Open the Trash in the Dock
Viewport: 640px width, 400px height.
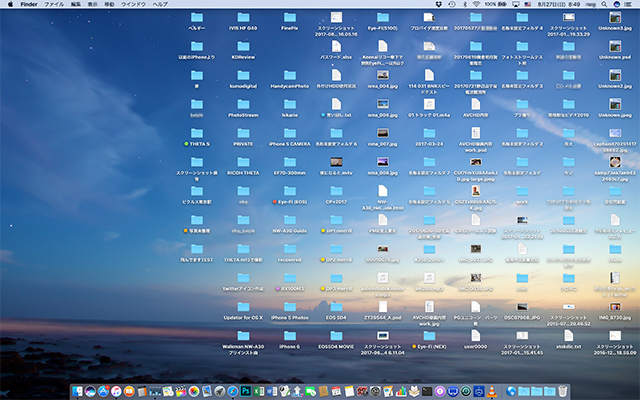coord(563,390)
